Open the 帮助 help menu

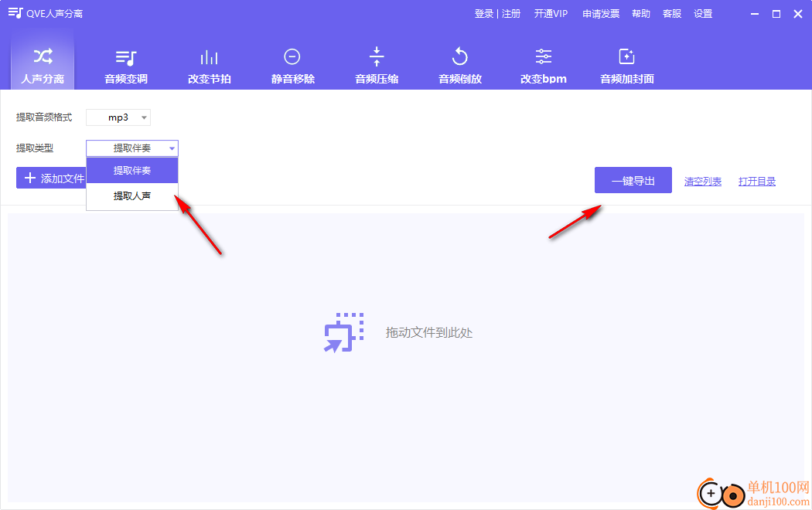641,13
